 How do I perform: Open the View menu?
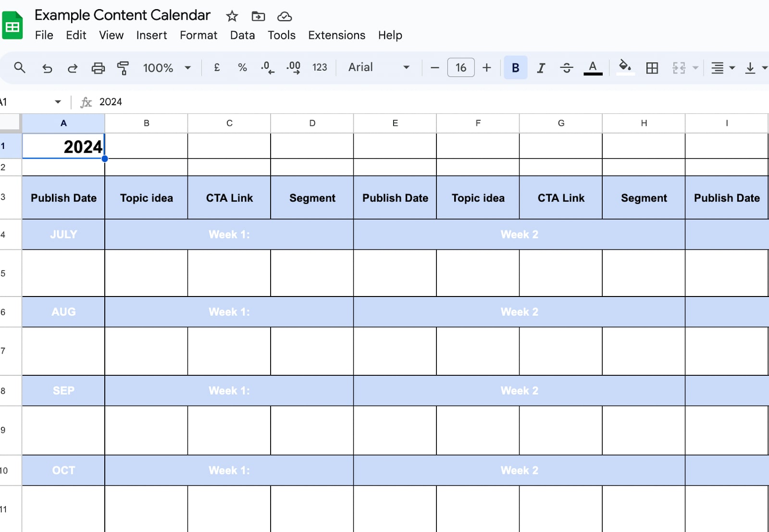pos(111,36)
